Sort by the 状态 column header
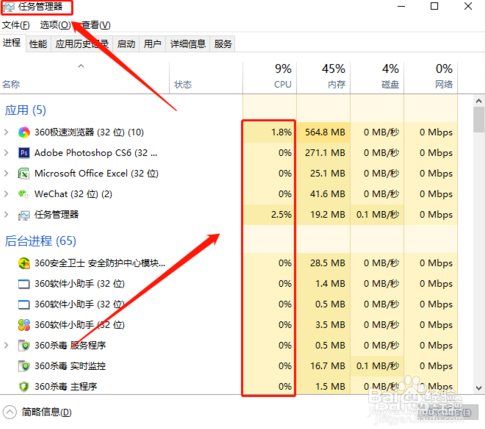This screenshot has height=429, width=485. coord(206,77)
